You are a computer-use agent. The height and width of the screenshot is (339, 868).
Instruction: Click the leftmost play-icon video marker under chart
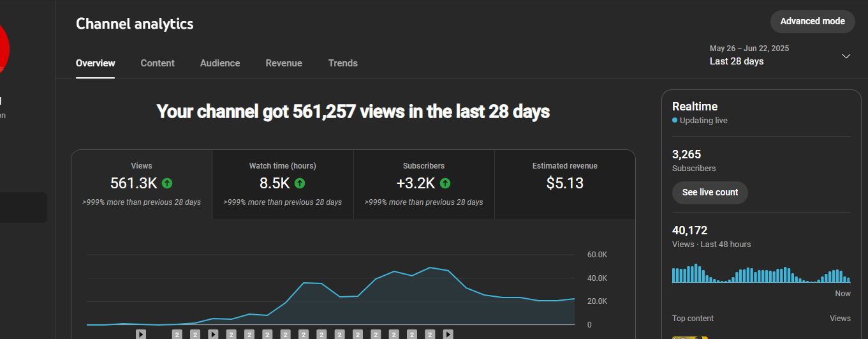[141, 334]
